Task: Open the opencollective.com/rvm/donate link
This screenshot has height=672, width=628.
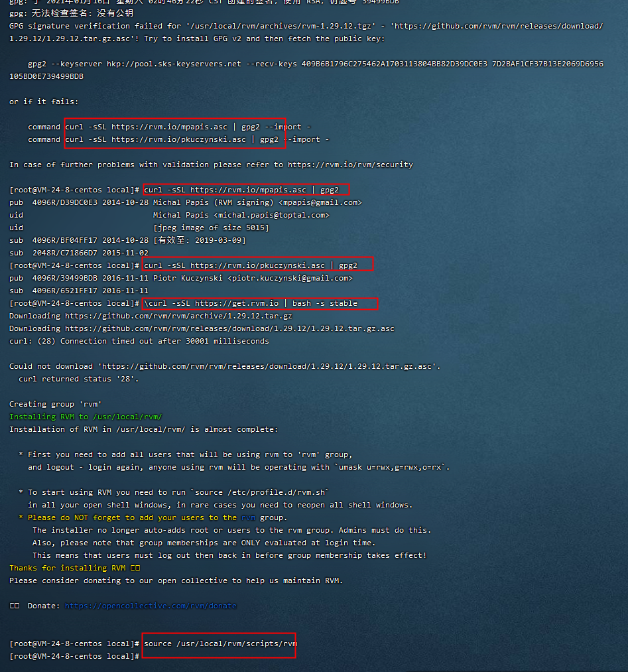Action: coord(151,605)
